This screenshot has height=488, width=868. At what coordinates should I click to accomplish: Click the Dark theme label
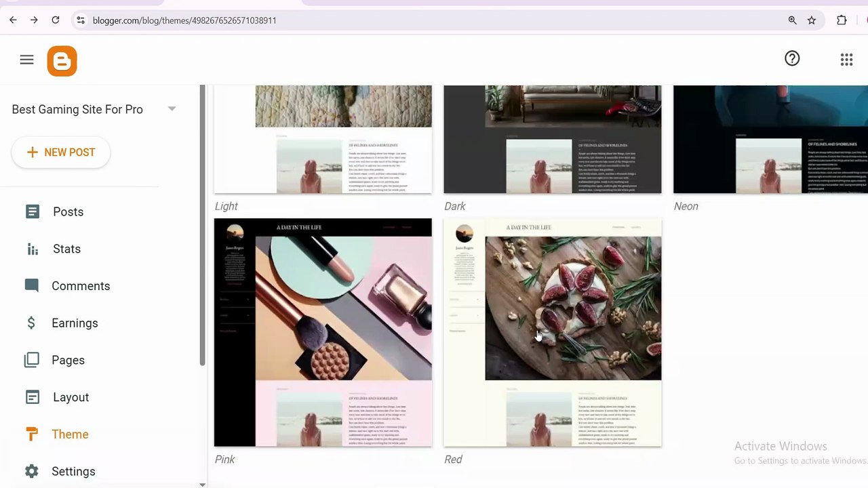(x=455, y=206)
